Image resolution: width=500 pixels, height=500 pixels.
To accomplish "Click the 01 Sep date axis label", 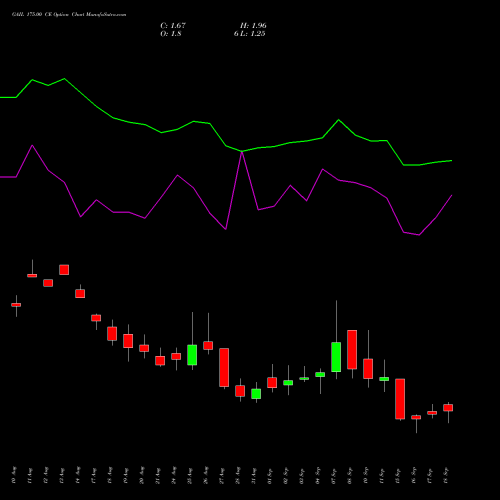I will 270,476.
